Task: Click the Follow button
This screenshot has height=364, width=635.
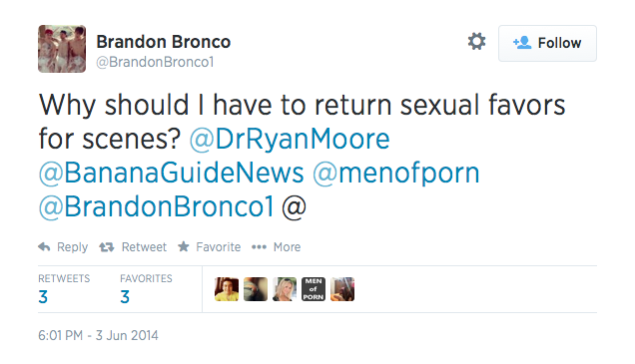Action: coord(547,43)
